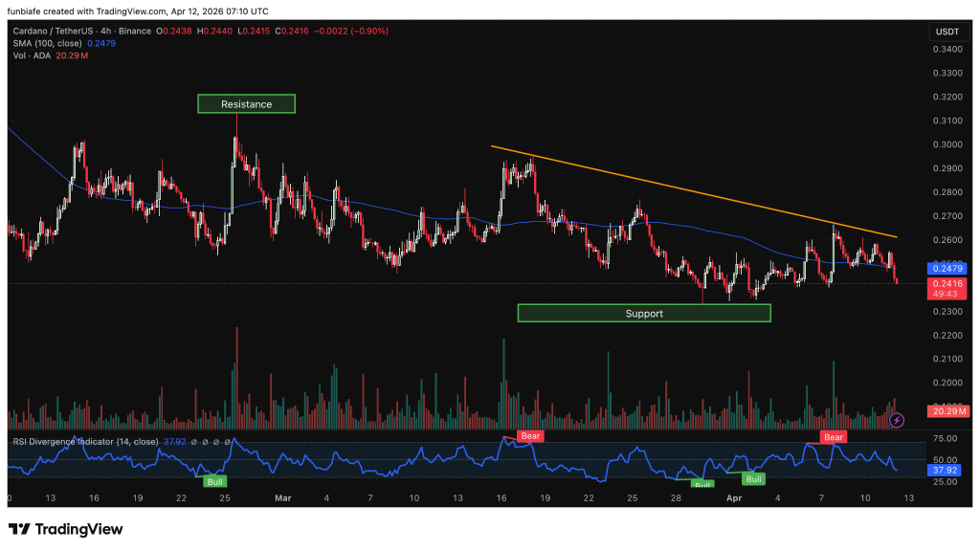Click the purple lightning bolt icon

897,420
